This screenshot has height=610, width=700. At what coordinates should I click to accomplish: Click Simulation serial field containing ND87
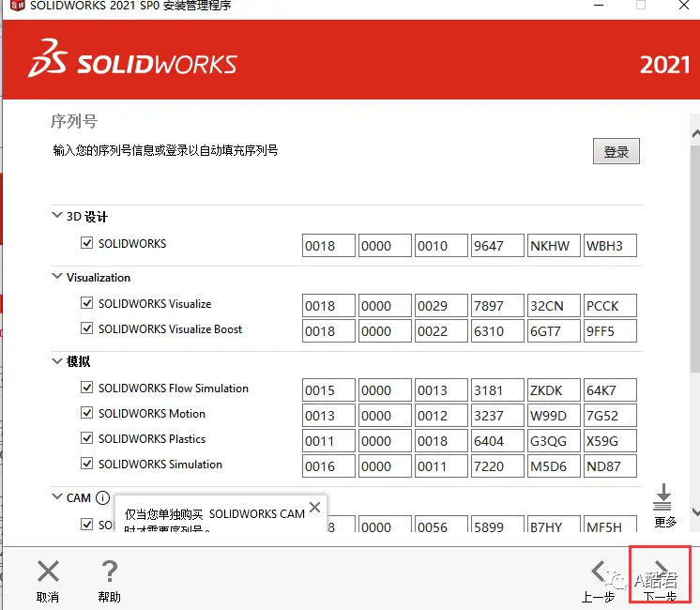(610, 466)
